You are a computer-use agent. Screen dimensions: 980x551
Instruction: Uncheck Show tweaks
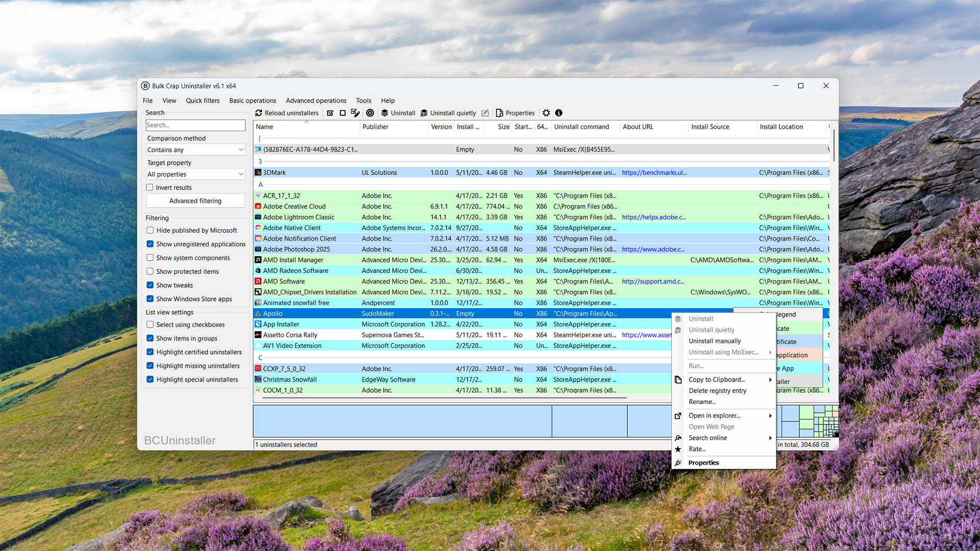click(x=150, y=285)
